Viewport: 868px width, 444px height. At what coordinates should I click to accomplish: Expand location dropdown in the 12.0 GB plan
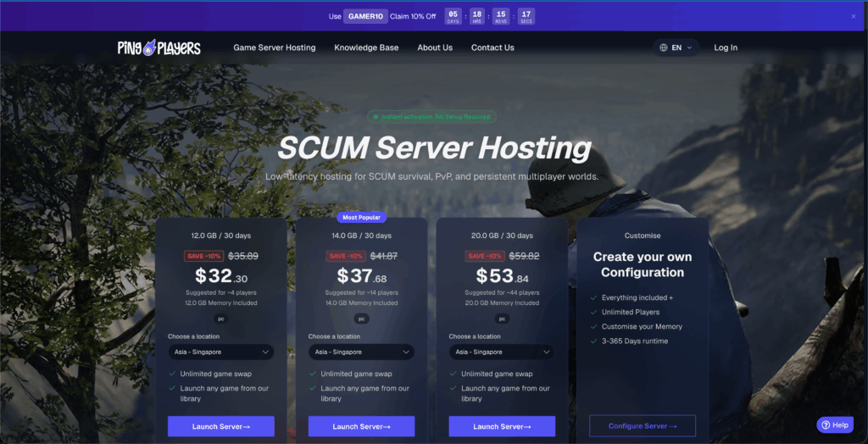pos(221,352)
